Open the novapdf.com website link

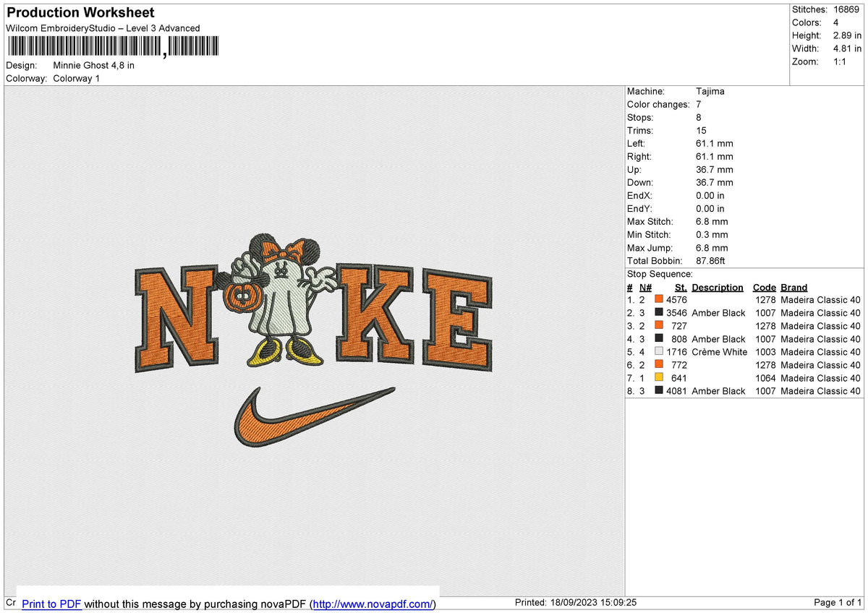373,604
